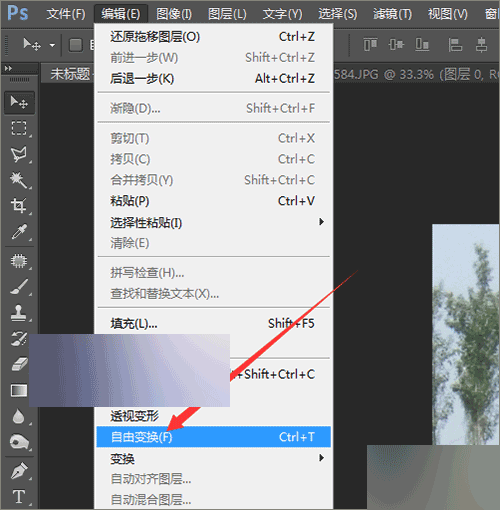The width and height of the screenshot is (500, 510).
Task: Open the Edit menu
Action: click(121, 14)
